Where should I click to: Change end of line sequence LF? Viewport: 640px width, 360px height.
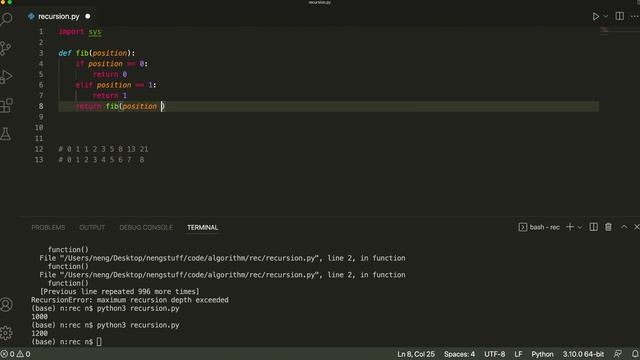click(518, 354)
